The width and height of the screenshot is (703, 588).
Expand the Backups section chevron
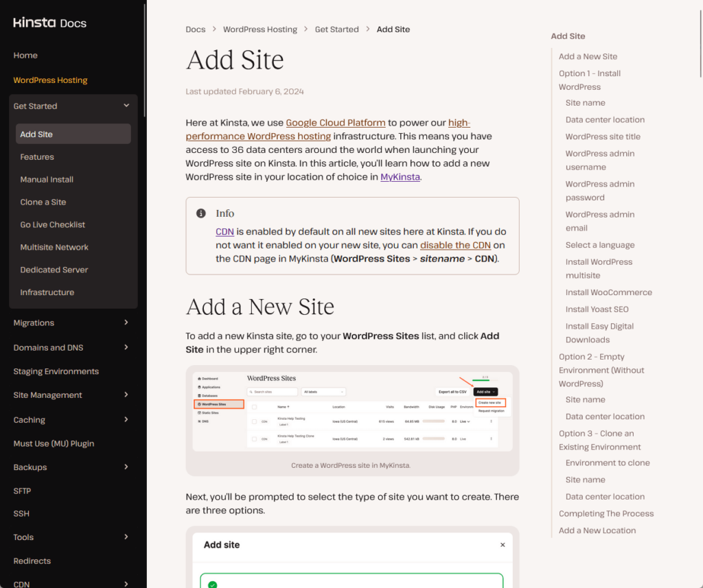point(126,467)
